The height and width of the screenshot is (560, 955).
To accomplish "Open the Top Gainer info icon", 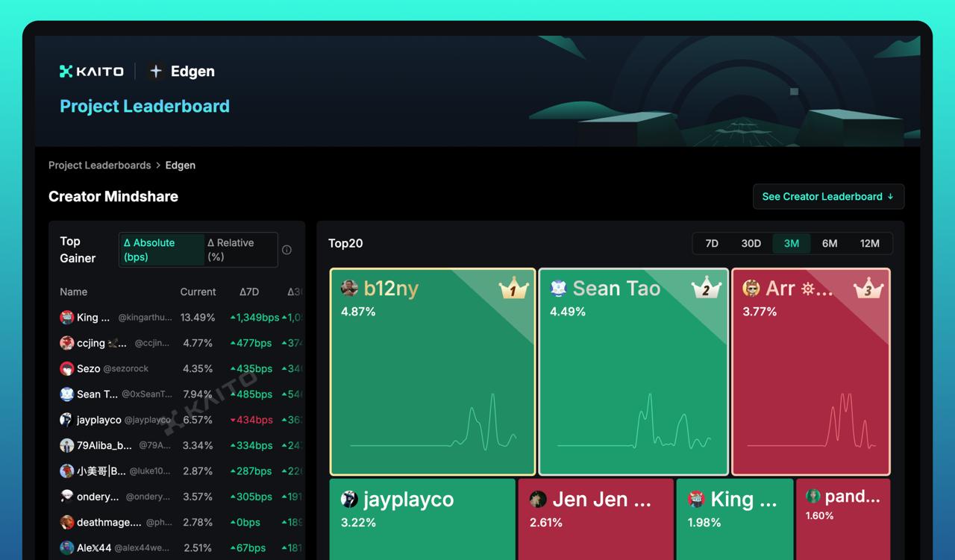I will pos(286,250).
